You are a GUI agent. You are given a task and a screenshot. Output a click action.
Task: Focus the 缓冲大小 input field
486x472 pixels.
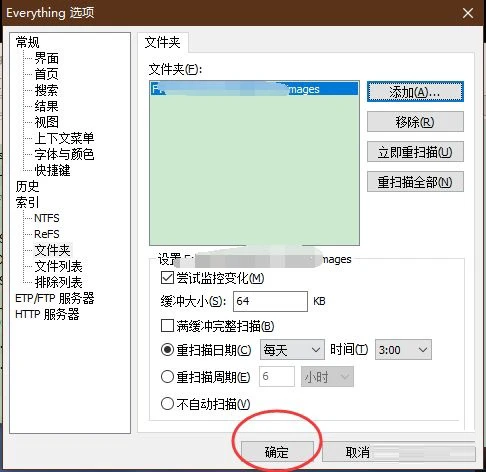270,301
